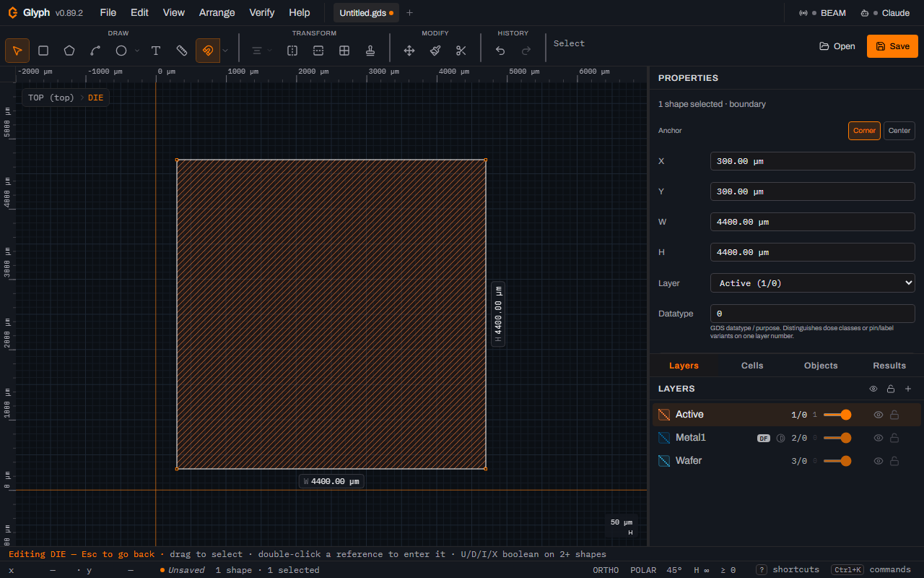Toggle the magnet Snap tool

coord(208,51)
